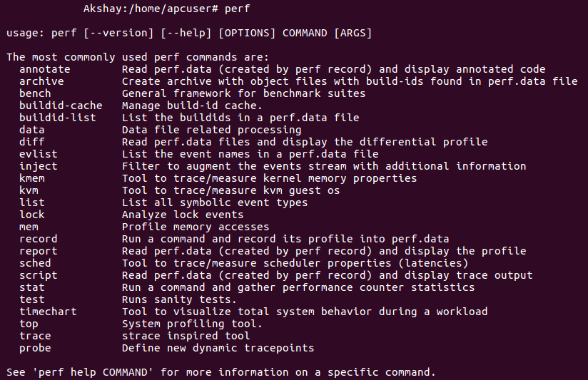The image size is (588, 380).
Task: Click the 'script' command name
Action: click(x=39, y=275)
